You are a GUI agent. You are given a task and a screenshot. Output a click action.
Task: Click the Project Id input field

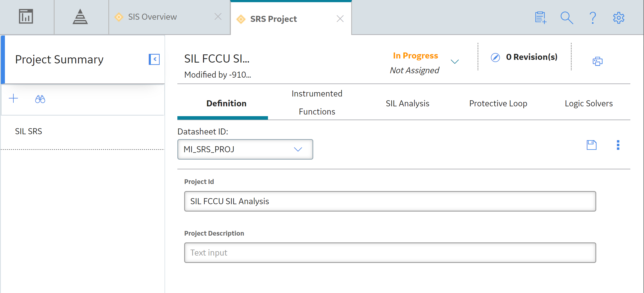click(390, 201)
